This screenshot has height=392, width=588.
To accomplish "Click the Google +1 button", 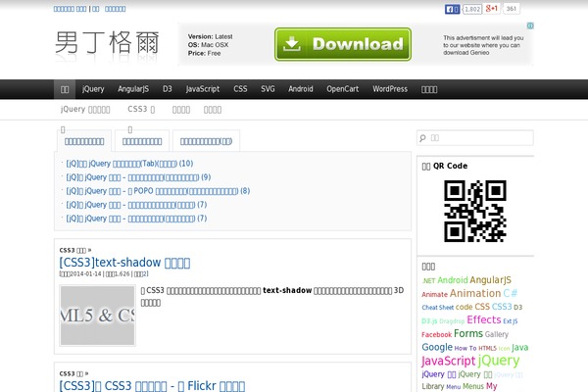I will click(492, 9).
